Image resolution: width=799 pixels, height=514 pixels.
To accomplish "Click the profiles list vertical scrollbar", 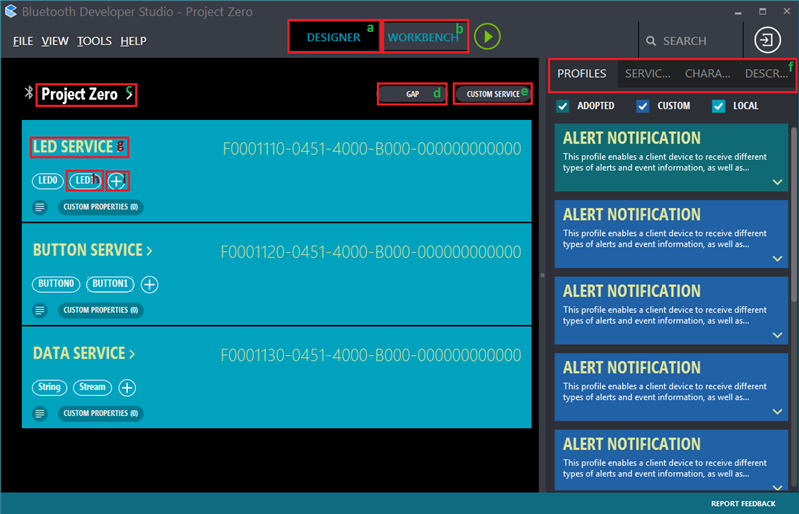I will pyautogui.click(x=793, y=214).
